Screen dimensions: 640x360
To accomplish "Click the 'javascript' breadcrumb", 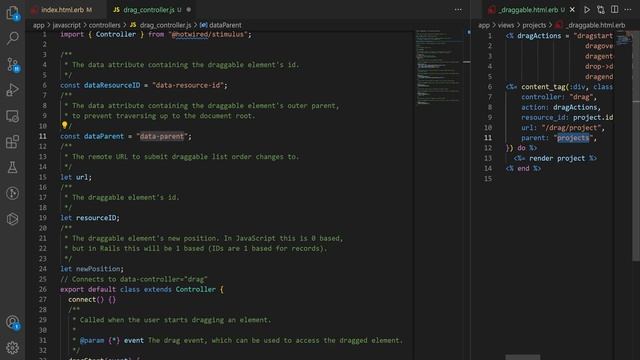I will pyautogui.click(x=67, y=25).
